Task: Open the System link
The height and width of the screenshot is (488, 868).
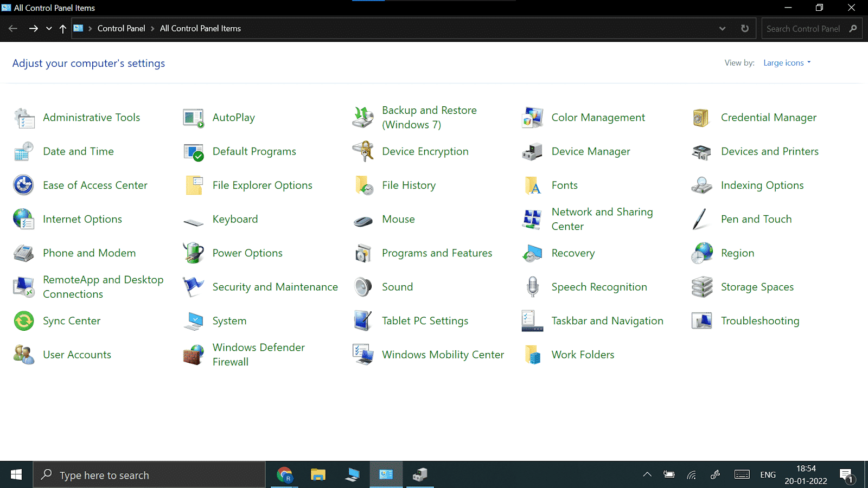Action: [x=229, y=321]
